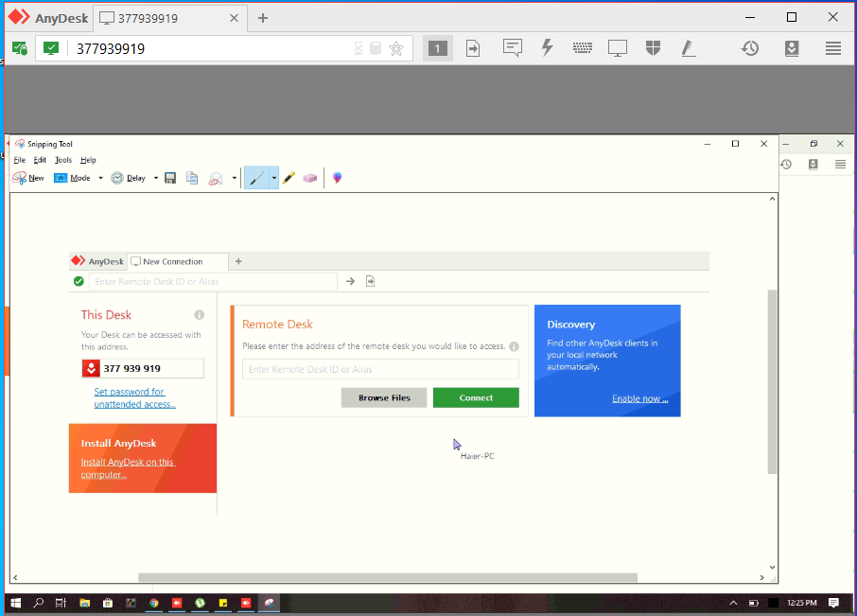Select the Highlighter tool
Screen dimensions: 857x616
point(289,178)
